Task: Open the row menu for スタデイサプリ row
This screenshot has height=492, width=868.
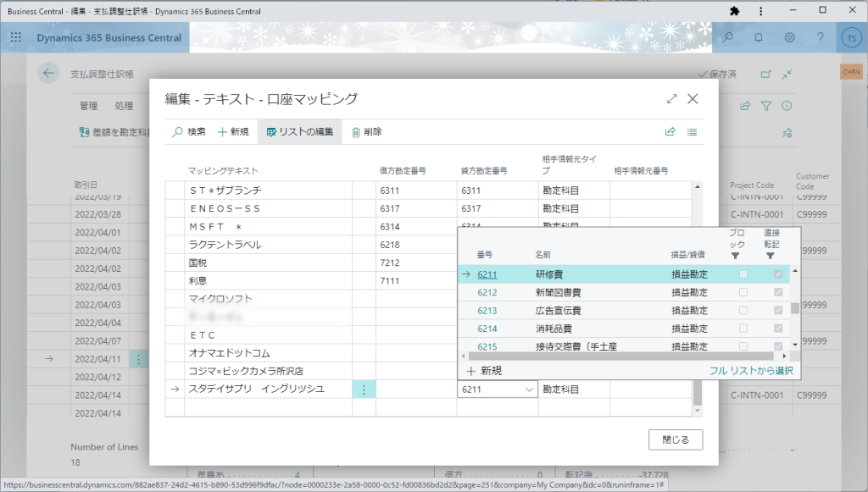Action: (364, 390)
